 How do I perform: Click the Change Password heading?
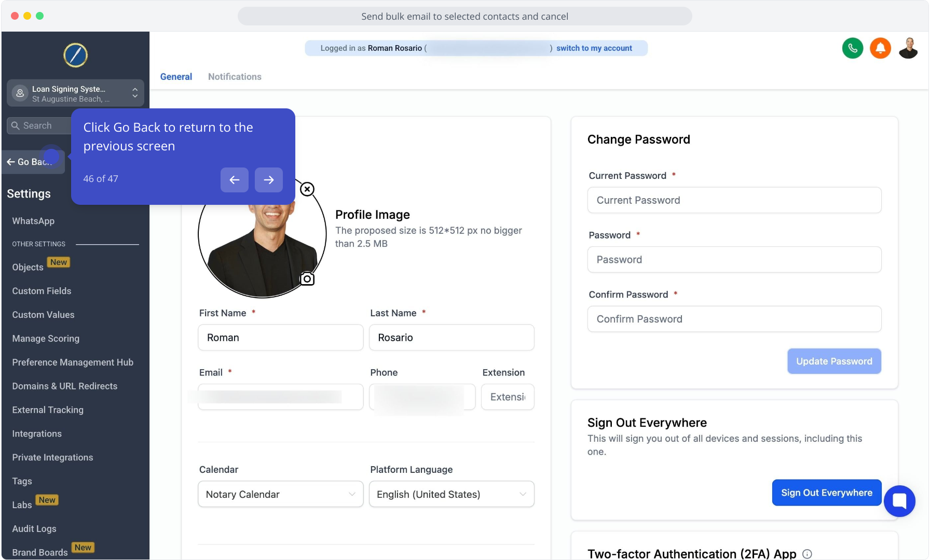point(638,139)
